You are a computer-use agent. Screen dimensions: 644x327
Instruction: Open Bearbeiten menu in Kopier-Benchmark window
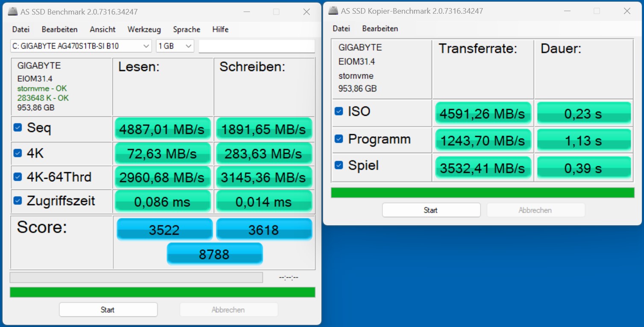coord(380,29)
